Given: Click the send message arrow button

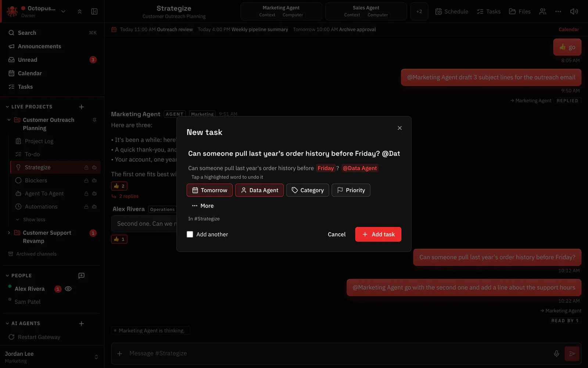Looking at the screenshot, I should pyautogui.click(x=572, y=354).
